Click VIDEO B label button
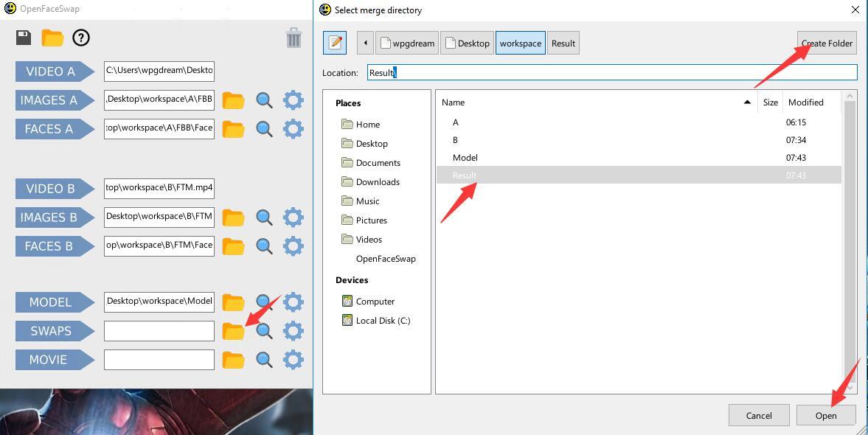868x435 pixels. click(x=55, y=189)
